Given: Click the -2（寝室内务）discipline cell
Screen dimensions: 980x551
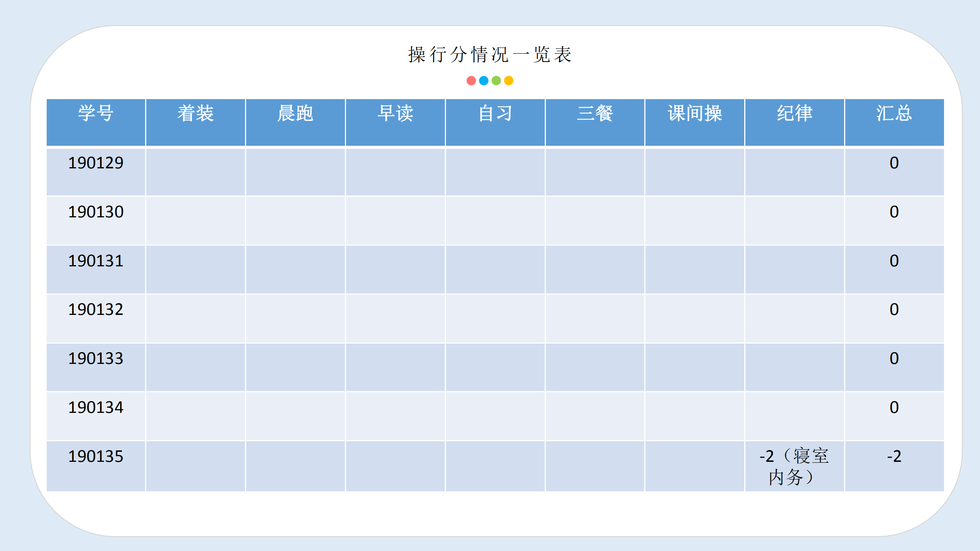Looking at the screenshot, I should pos(794,466).
